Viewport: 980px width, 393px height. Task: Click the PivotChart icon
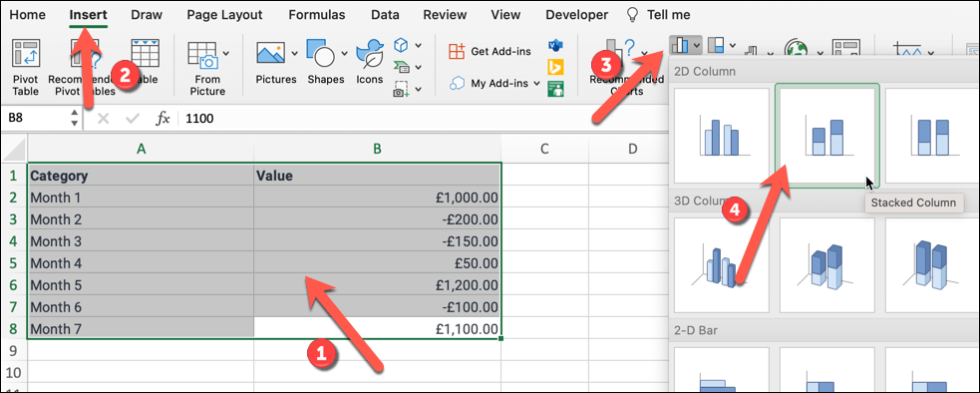tap(846, 48)
